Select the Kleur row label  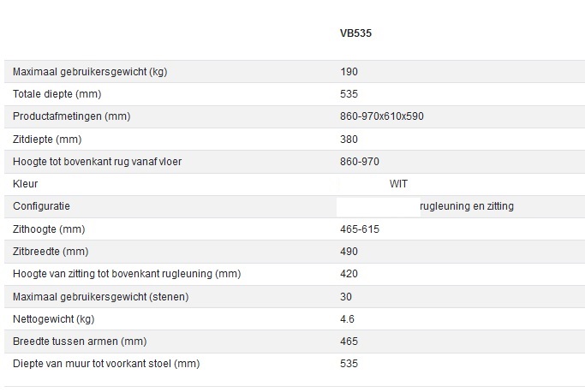pyautogui.click(x=26, y=184)
